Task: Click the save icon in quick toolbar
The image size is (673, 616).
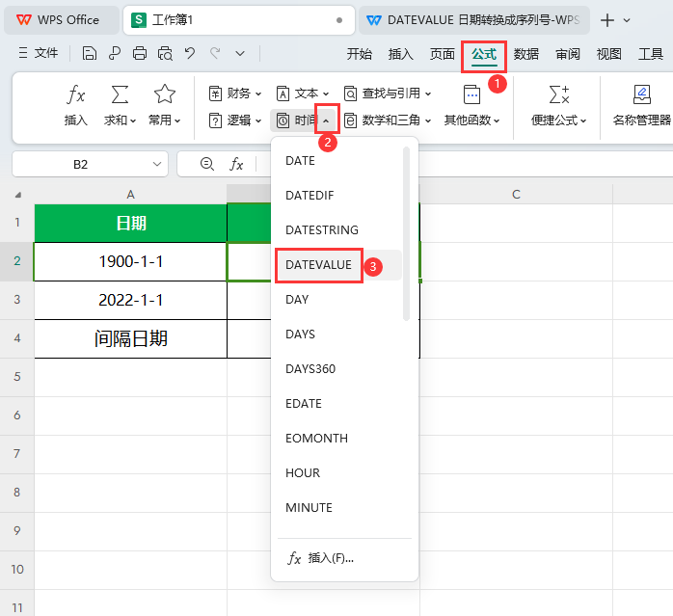Action: click(90, 54)
